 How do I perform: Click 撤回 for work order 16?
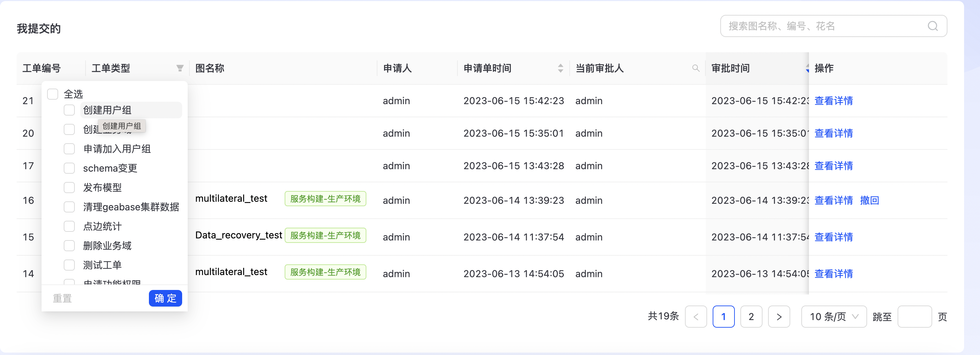(869, 200)
